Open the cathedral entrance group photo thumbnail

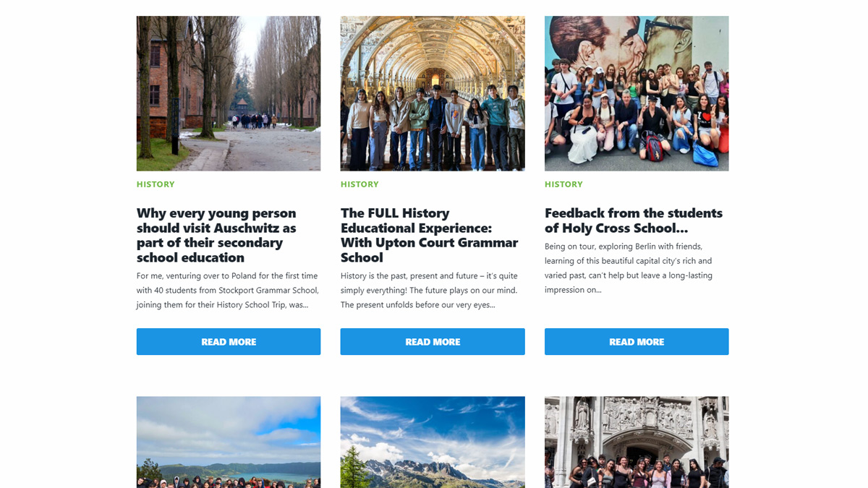637,442
